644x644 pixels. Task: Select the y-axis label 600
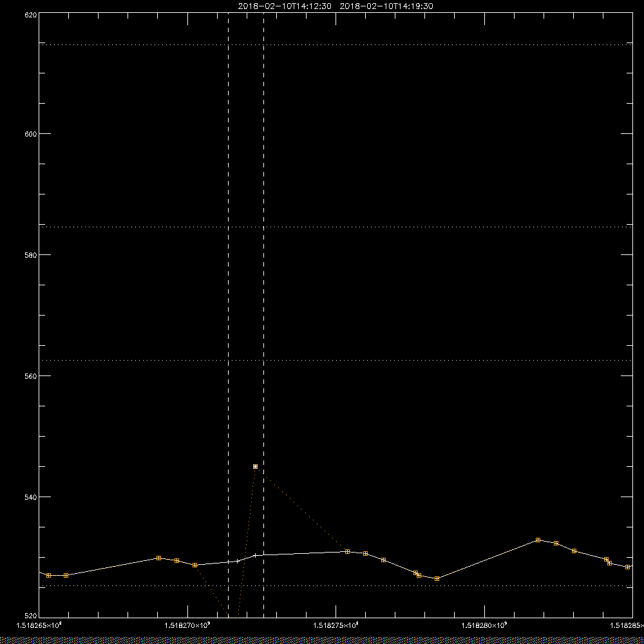click(x=31, y=134)
